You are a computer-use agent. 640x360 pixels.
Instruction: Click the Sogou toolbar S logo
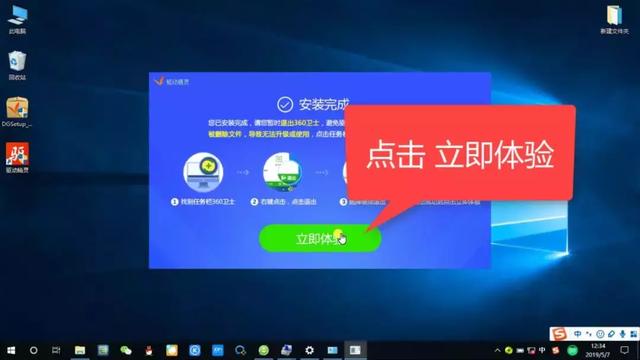coord(559,334)
